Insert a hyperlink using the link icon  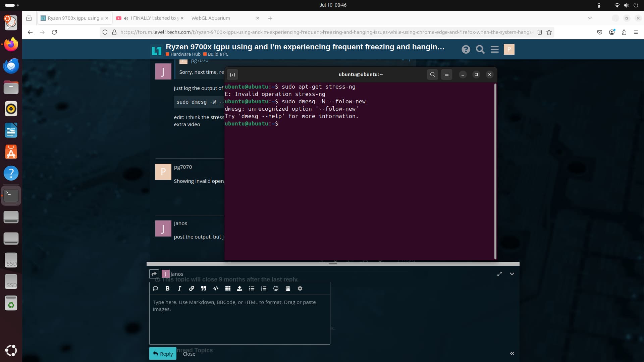[x=192, y=289]
